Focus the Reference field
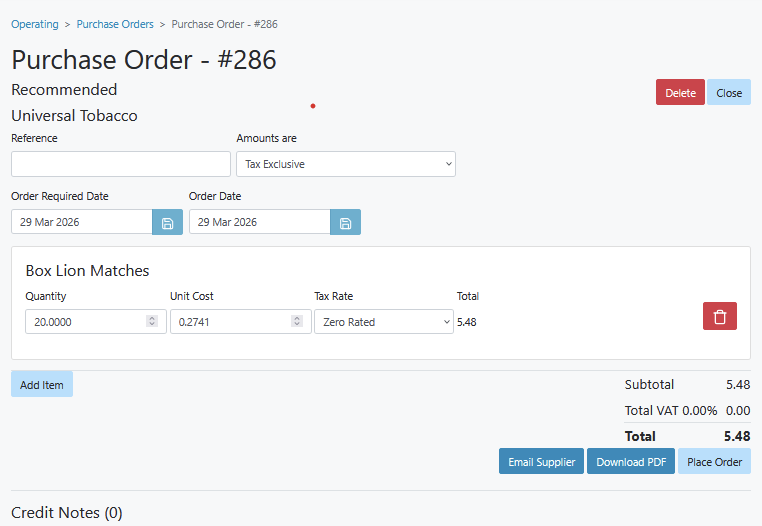762x526 pixels. [x=121, y=164]
